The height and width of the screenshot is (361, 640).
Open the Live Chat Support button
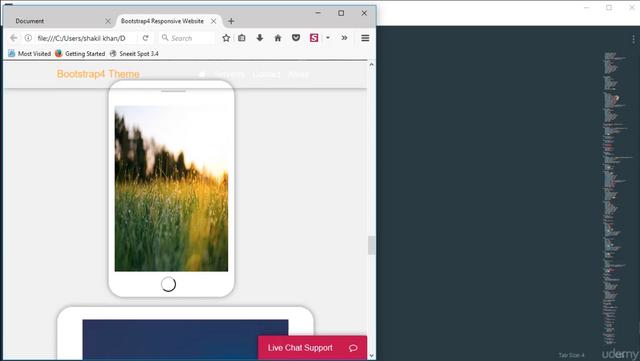(x=313, y=348)
